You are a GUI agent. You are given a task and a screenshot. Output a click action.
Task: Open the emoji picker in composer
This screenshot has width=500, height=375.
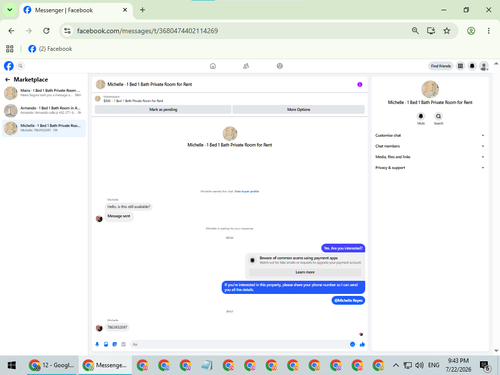pos(352,344)
